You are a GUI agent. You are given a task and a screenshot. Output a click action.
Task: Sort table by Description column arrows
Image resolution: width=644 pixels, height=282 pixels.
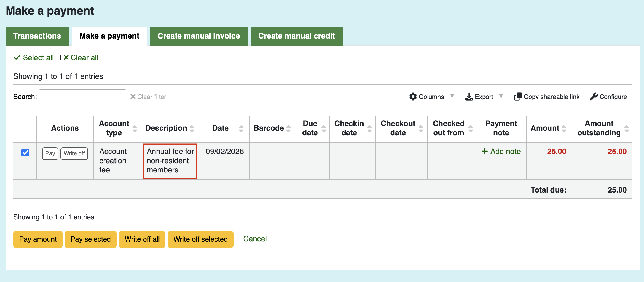click(x=192, y=128)
